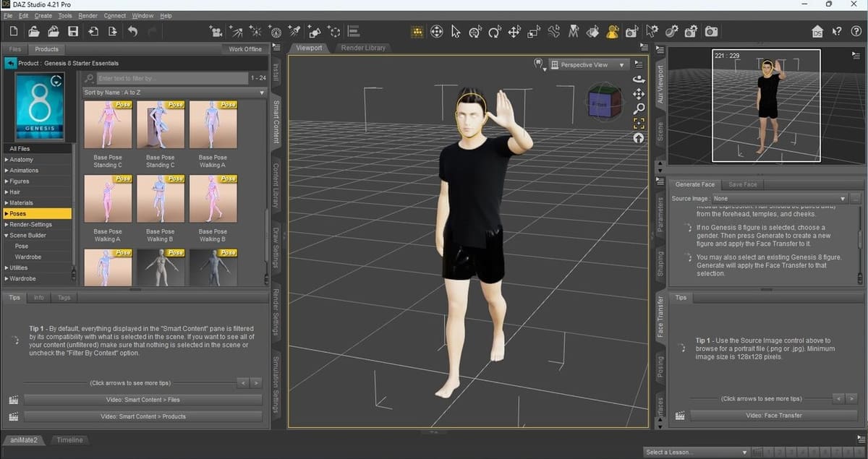Toggle the yellow grid tool mode button
This screenshot has width=868, height=459.
(417, 31)
